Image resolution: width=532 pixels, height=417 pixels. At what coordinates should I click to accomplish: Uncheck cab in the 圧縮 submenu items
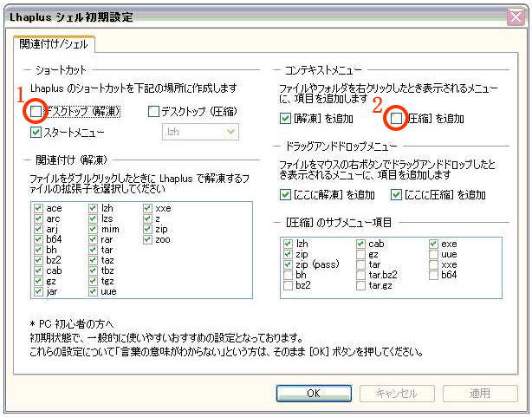tap(360, 244)
